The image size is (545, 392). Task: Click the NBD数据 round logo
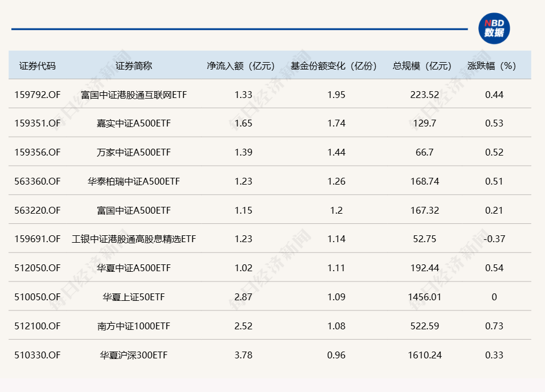pyautogui.click(x=494, y=28)
